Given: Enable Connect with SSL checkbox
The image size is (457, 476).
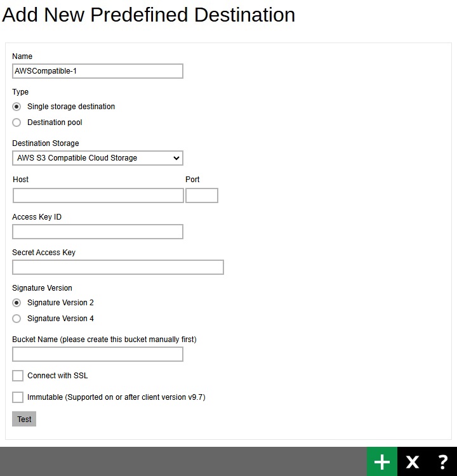Looking at the screenshot, I should tap(18, 376).
